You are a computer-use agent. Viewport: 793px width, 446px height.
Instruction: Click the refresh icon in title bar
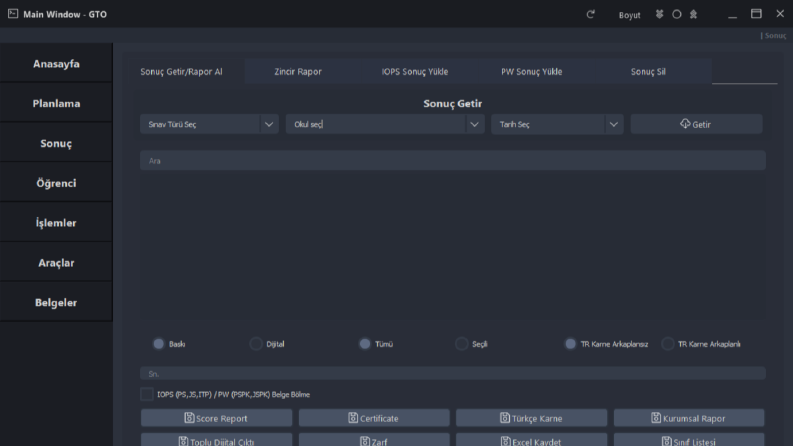point(590,14)
